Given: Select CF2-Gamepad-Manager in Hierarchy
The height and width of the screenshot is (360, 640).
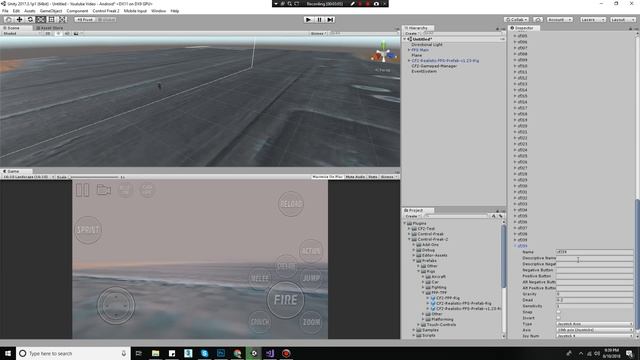Looking at the screenshot, I should click(x=434, y=66).
